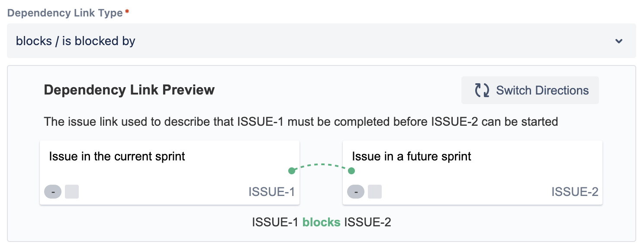Select the ISSUE-2 key label on second card
Screen dimensions: 644x248
point(575,192)
